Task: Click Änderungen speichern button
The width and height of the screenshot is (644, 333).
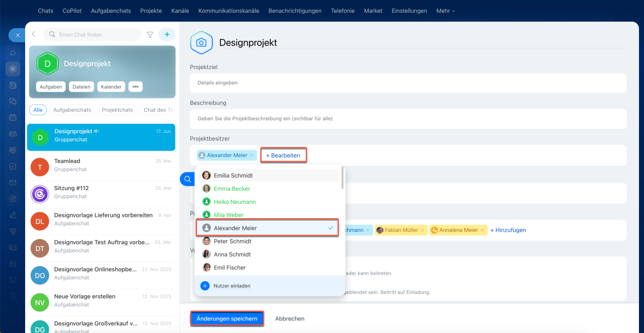Action: tap(227, 319)
